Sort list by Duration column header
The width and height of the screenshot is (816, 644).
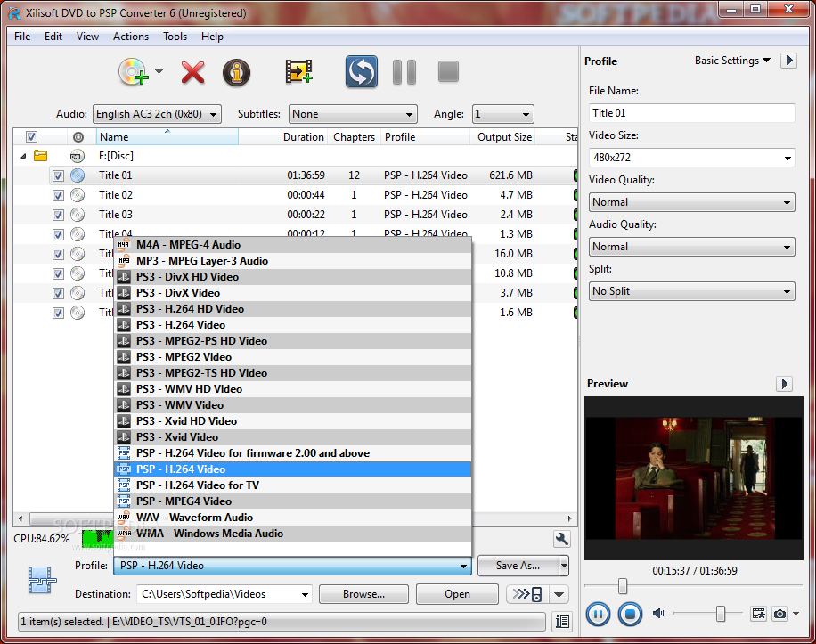(304, 137)
